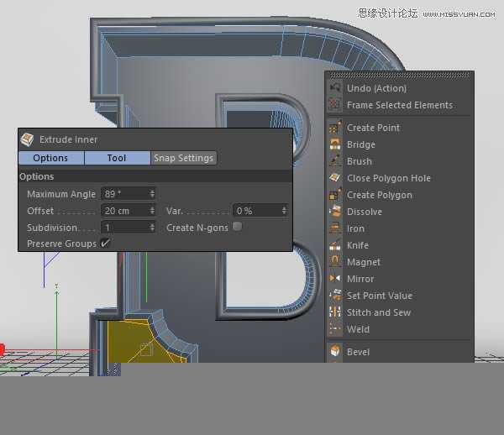Click the Subdivision stepper arrows
This screenshot has height=435, width=504.
(152, 228)
